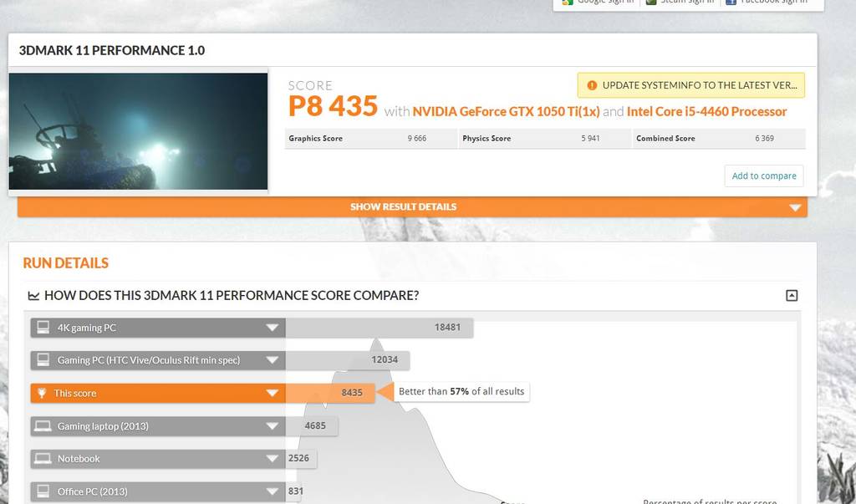Open the Intel Core i5-4460 Processor link
This screenshot has height=504, width=856.
[x=706, y=111]
